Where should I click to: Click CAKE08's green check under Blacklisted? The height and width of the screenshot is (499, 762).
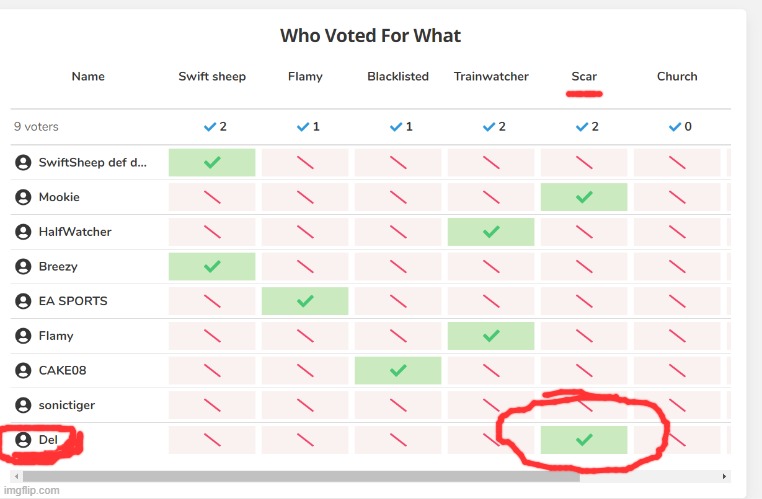[x=398, y=370]
